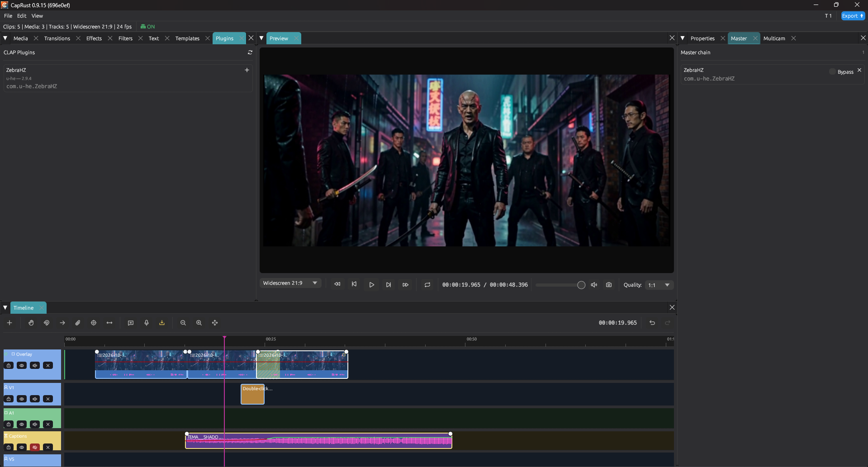Play the preview video
The image size is (868, 467).
point(371,285)
